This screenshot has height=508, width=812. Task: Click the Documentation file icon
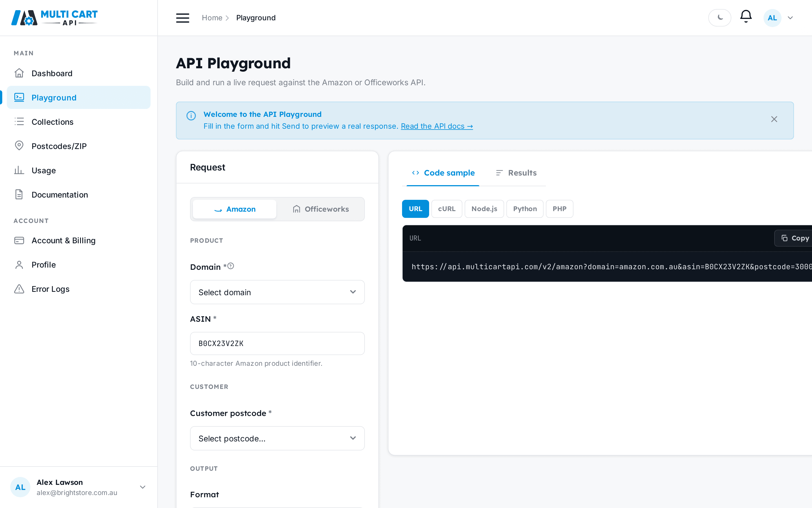pyautogui.click(x=19, y=194)
